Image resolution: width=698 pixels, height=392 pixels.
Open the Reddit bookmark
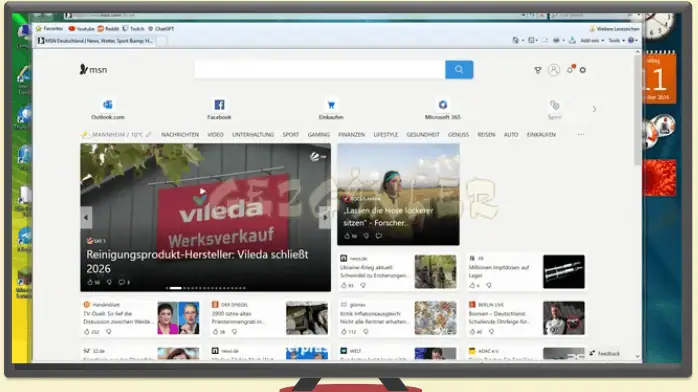108,28
